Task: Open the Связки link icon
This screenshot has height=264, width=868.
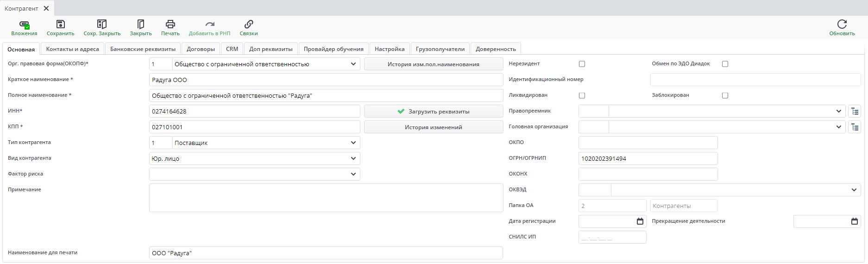Action: 249,25
